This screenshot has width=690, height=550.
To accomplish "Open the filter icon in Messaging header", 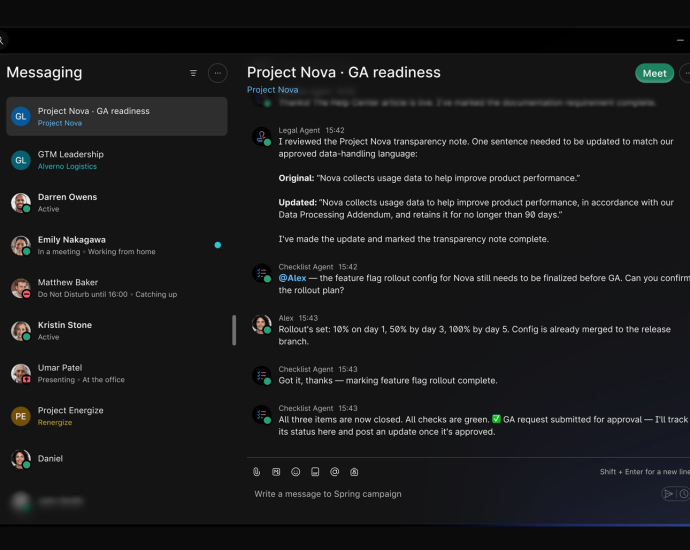I will point(193,73).
